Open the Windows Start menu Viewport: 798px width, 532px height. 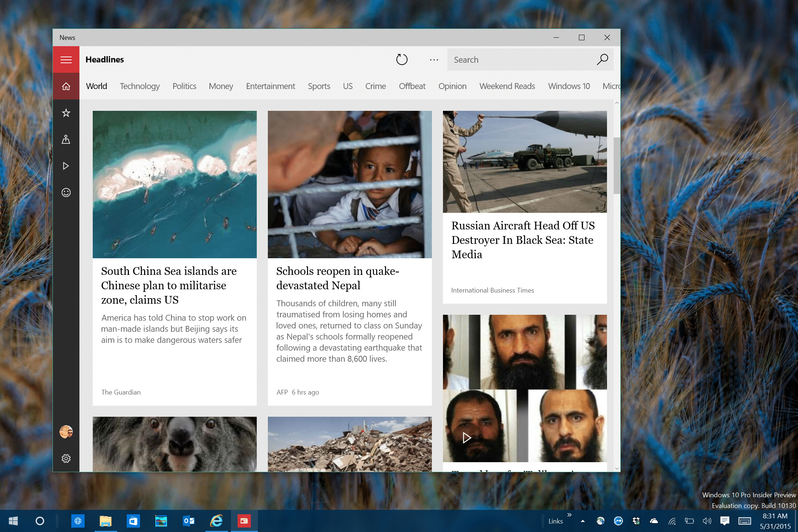[13, 521]
